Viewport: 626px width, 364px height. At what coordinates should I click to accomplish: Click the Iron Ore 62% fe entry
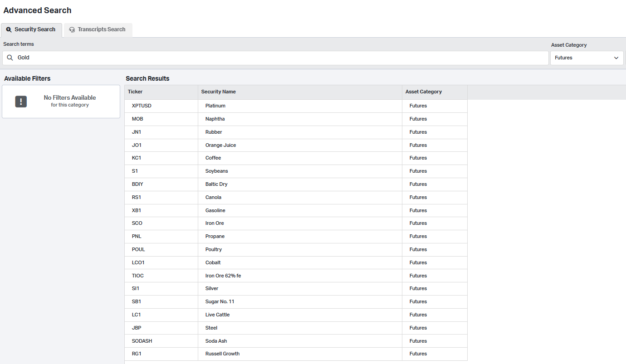tap(223, 276)
